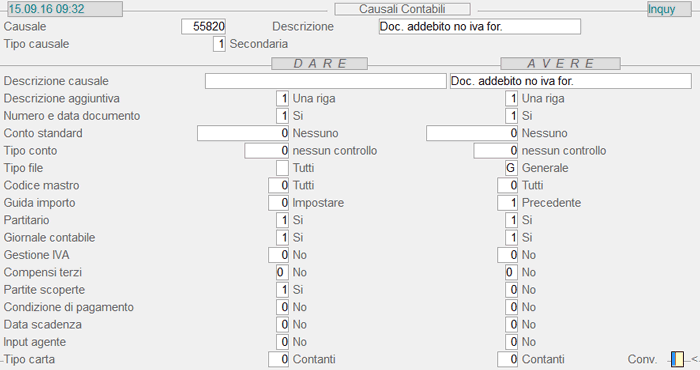Click AVERE Guida importo field

click(x=508, y=203)
